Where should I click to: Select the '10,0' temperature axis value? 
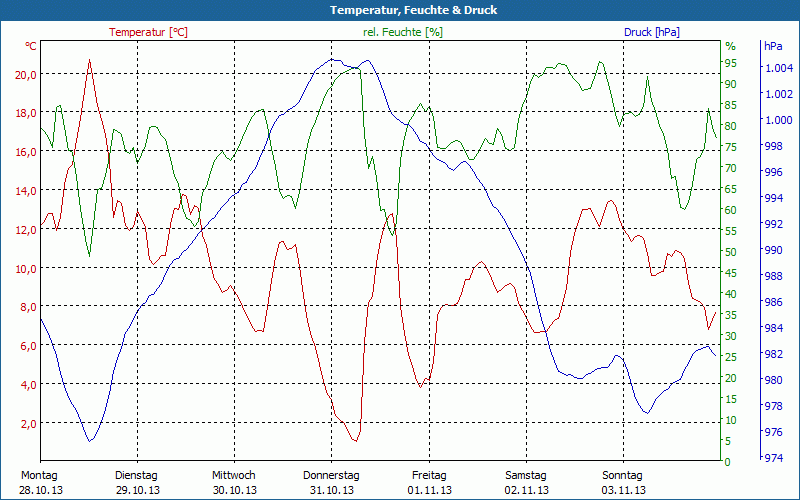(26, 268)
